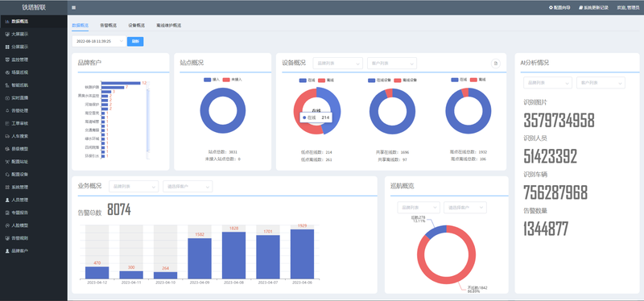
Task: Open 系统更新记录 link in header
Action: tap(593, 7)
